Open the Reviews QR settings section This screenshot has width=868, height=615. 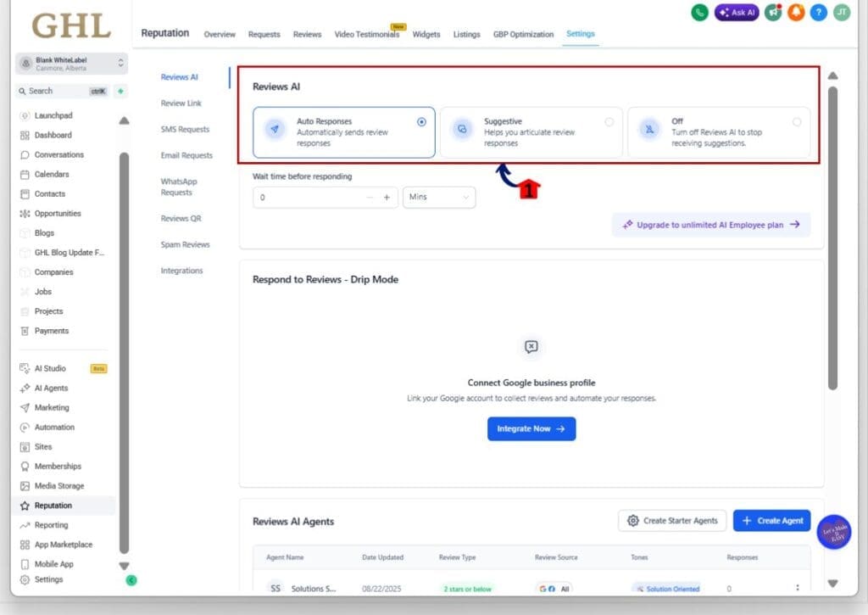pyautogui.click(x=181, y=218)
